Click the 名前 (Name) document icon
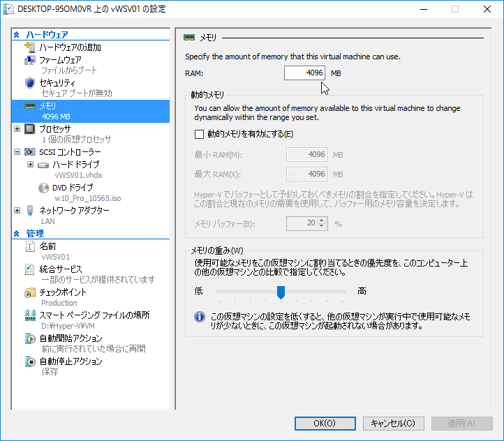The image size is (504, 441). pyautogui.click(x=30, y=247)
